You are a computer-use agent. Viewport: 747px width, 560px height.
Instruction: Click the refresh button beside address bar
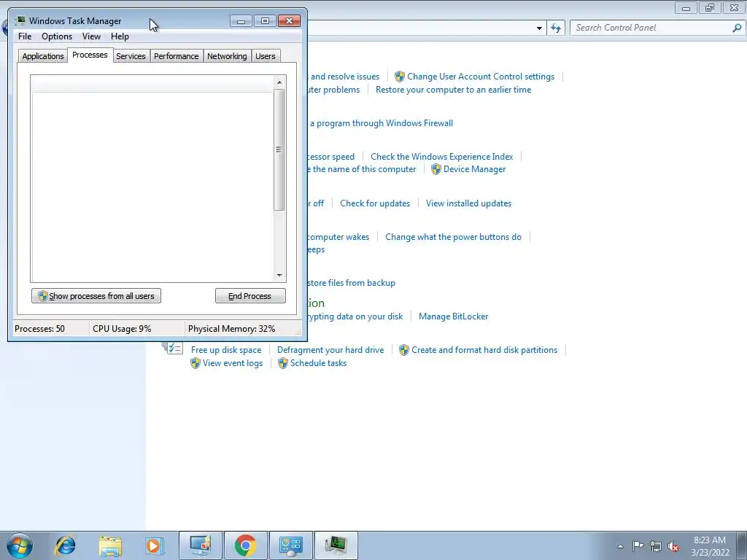[x=555, y=28]
